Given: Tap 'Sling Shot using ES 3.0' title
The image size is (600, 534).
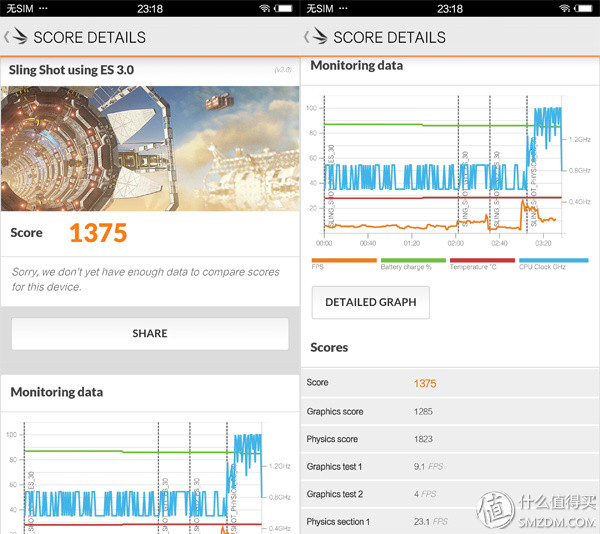Looking at the screenshot, I should (x=71, y=70).
